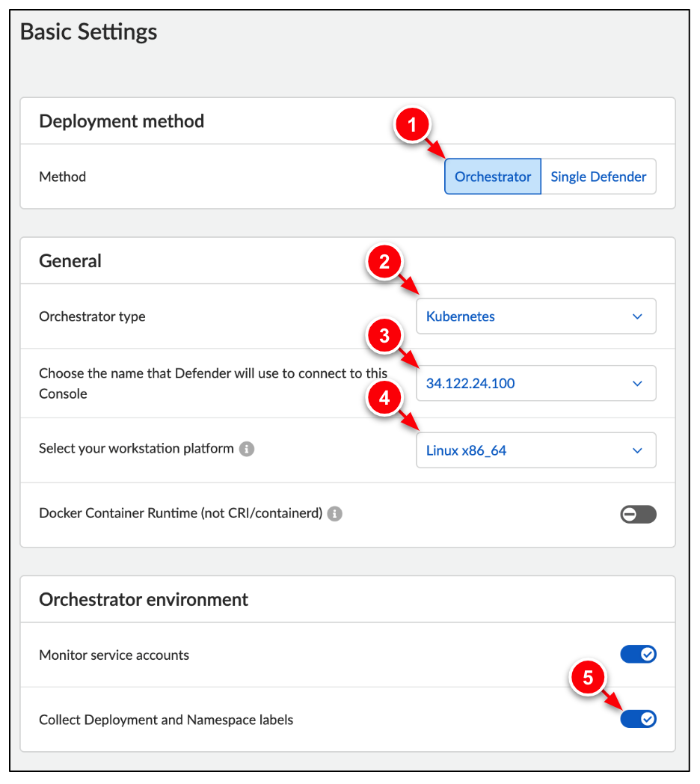700x784 pixels.
Task: Click the red callout badge numbered 3
Action: 384,337
